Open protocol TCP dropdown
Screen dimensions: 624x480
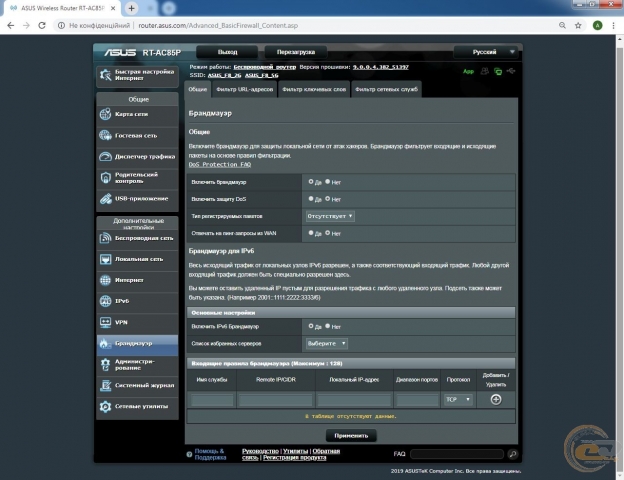coord(458,399)
